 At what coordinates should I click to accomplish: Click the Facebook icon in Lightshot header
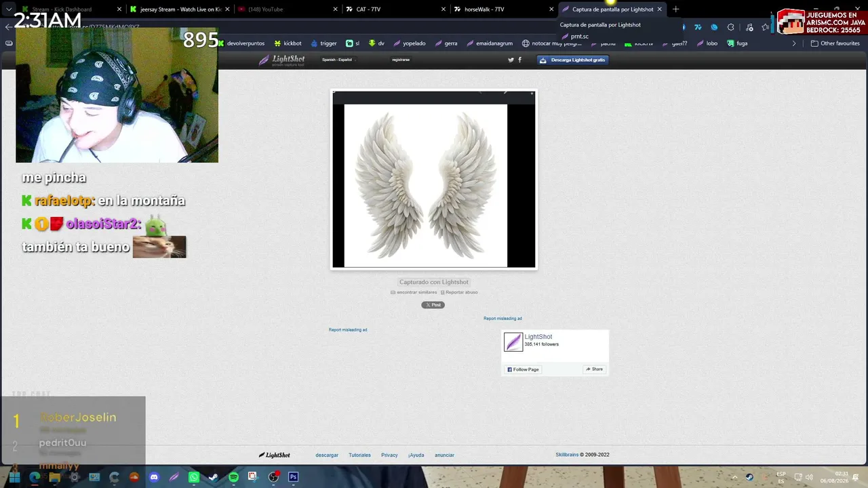pyautogui.click(x=519, y=60)
